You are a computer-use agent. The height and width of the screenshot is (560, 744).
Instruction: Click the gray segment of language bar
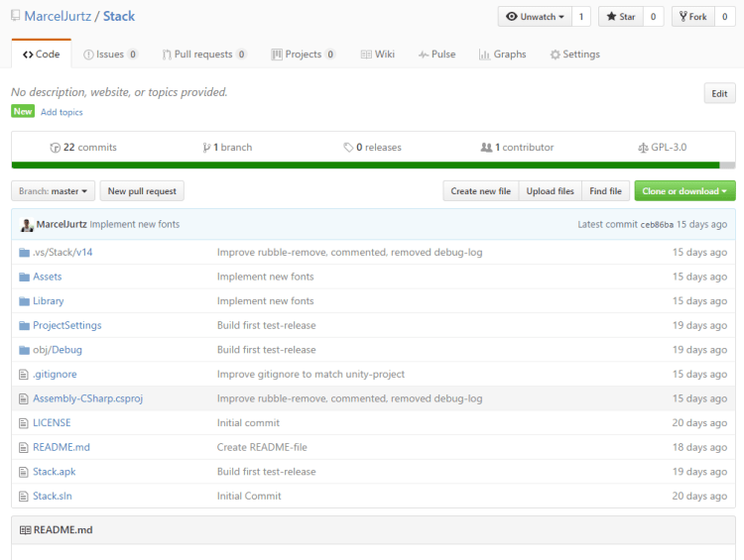click(x=727, y=165)
